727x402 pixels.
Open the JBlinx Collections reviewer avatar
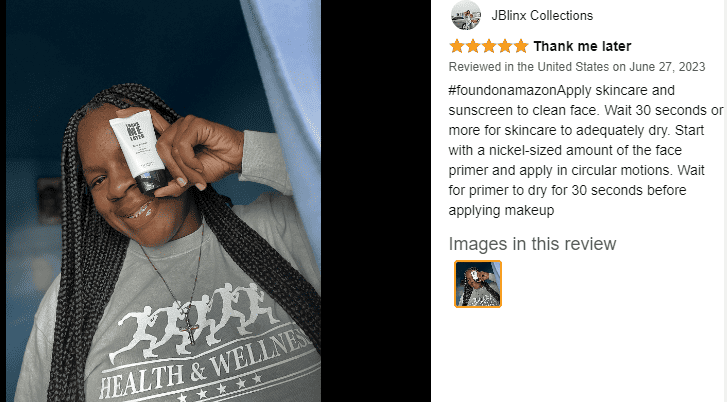(466, 15)
